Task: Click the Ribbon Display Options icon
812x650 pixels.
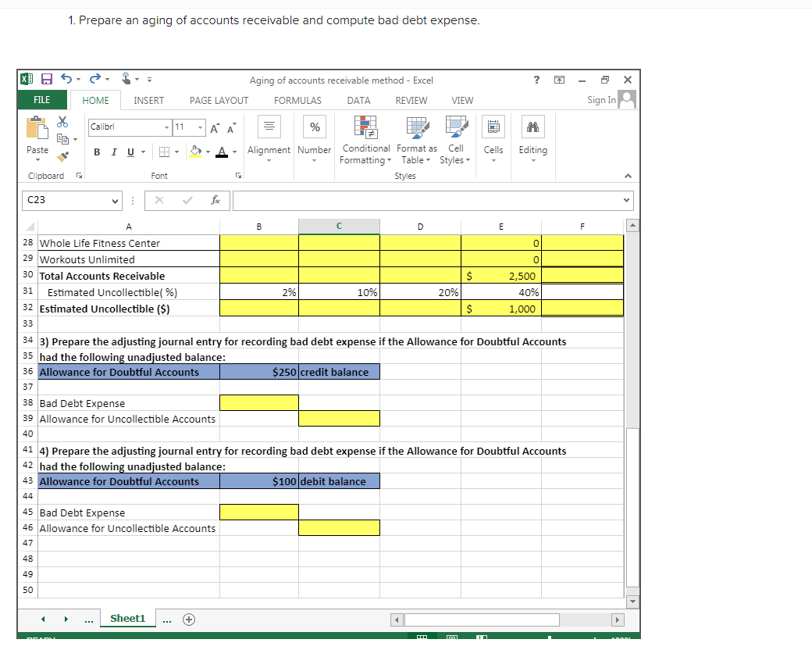Action: (559, 80)
